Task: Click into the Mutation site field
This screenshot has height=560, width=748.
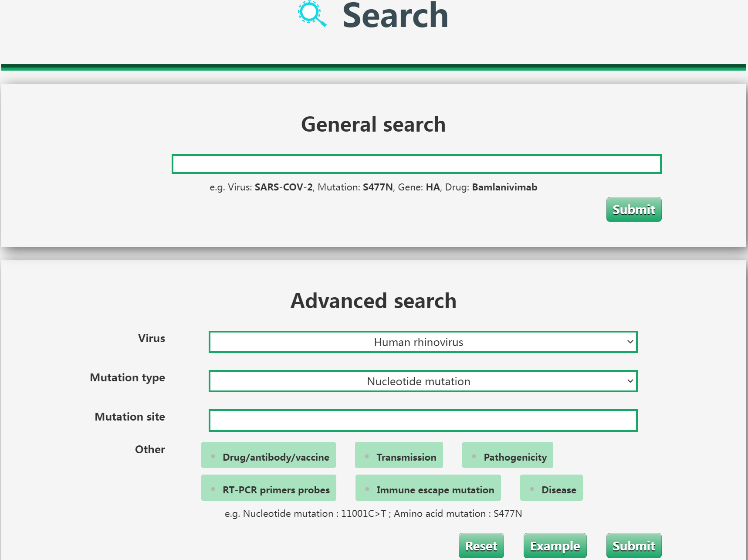Action: [x=423, y=421]
